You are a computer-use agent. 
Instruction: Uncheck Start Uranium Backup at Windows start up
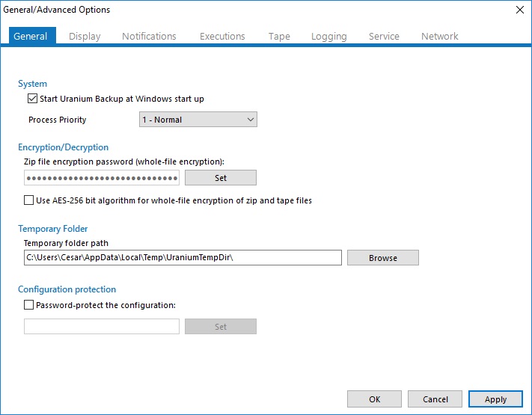tap(33, 99)
